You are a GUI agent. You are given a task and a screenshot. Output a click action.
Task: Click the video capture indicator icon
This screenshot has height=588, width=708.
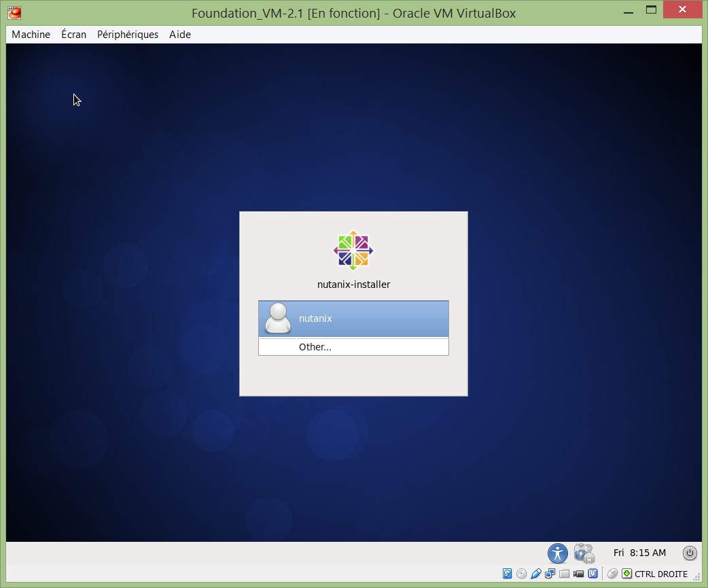(x=578, y=574)
